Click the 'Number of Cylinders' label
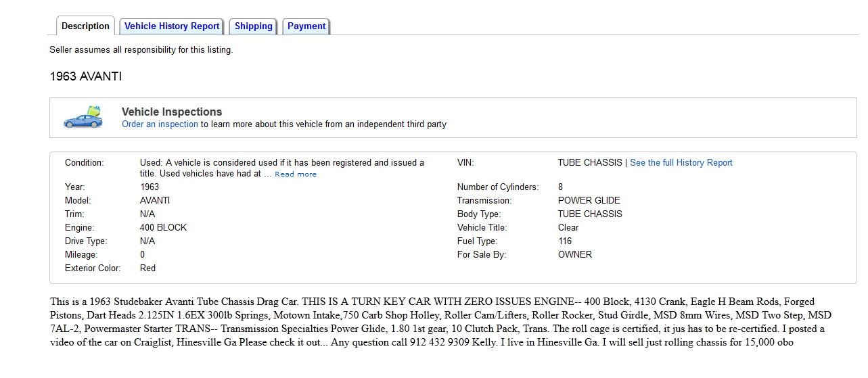The width and height of the screenshot is (868, 378). pos(497,187)
